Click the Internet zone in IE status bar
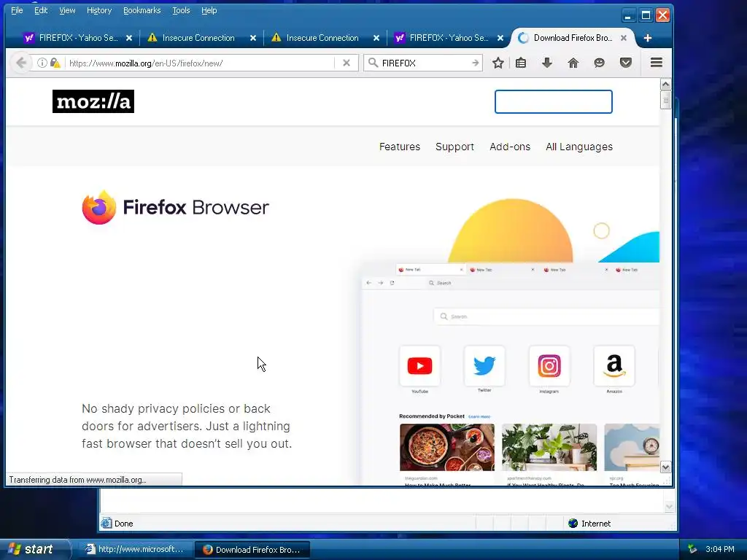This screenshot has width=747, height=560. [x=589, y=524]
